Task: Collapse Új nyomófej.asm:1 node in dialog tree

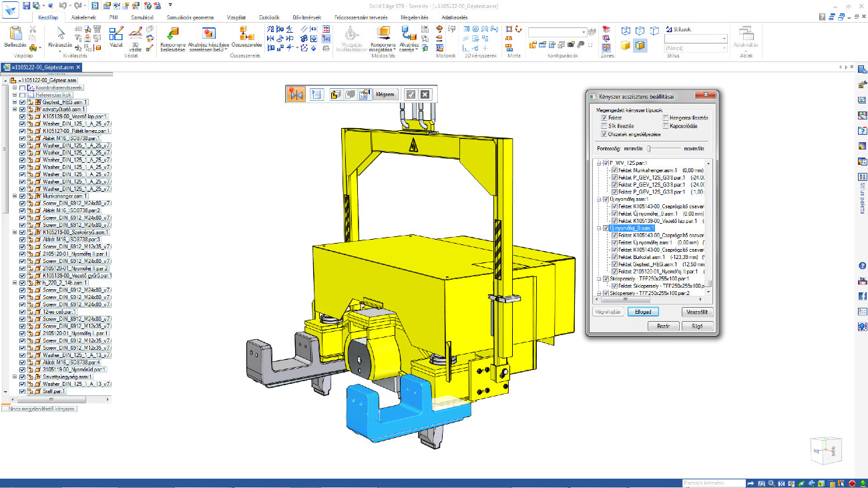Action: tap(600, 199)
